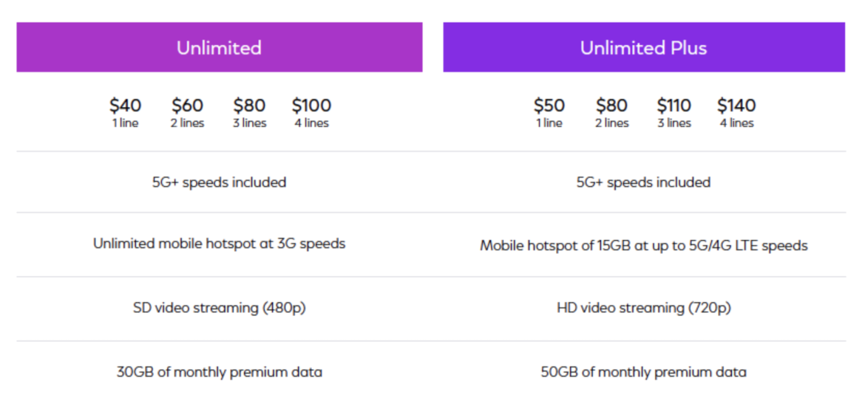Viewport: 868px width, 398px height.
Task: Click the "1 line" label under $40
Action: point(125,123)
